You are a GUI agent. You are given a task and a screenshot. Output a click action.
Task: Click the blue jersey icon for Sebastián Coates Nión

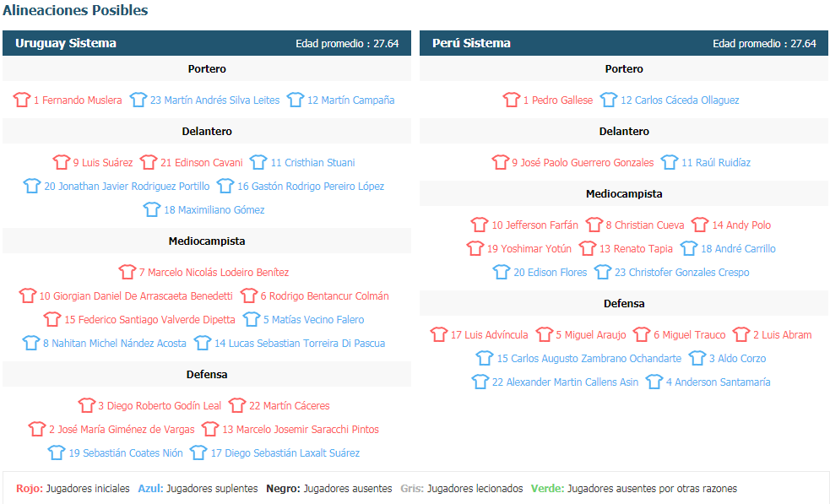coord(57,453)
